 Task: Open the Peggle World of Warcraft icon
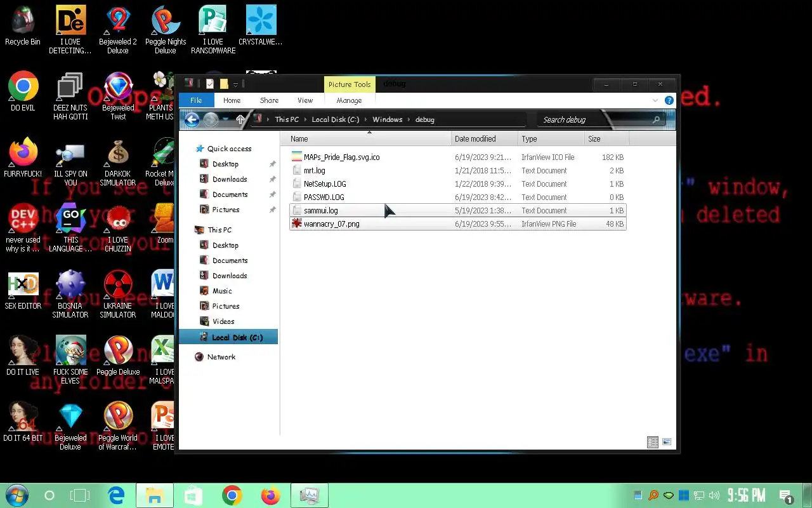[118, 425]
